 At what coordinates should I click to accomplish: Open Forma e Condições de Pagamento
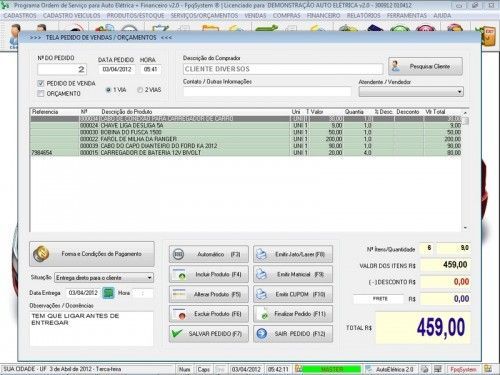(92, 254)
